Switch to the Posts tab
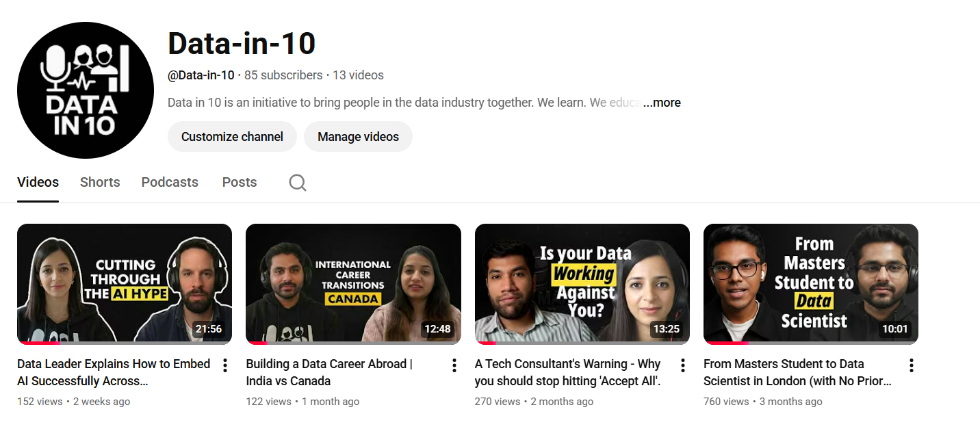 [x=240, y=182]
